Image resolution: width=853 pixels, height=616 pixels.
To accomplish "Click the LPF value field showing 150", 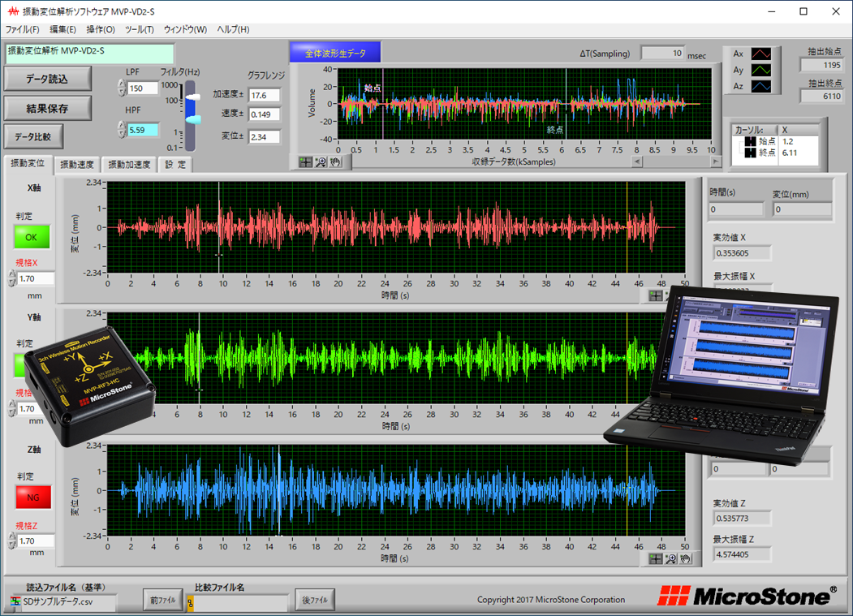I will 143,88.
